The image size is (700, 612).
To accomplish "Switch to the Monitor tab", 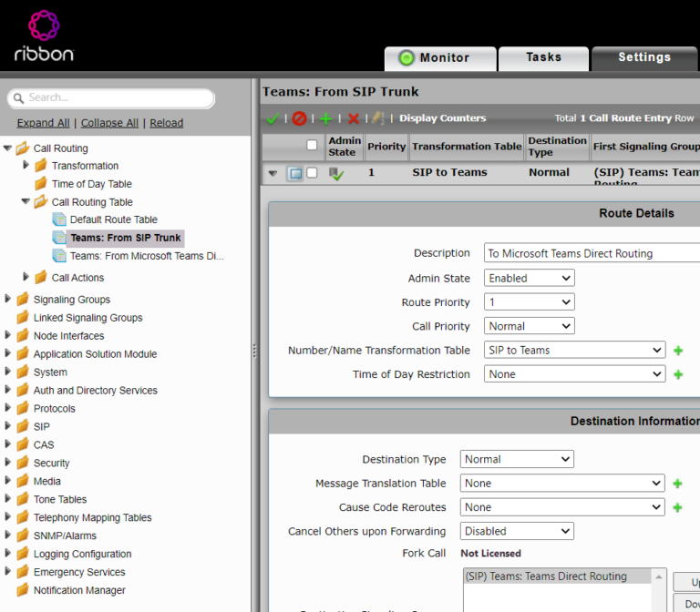I will click(x=440, y=58).
